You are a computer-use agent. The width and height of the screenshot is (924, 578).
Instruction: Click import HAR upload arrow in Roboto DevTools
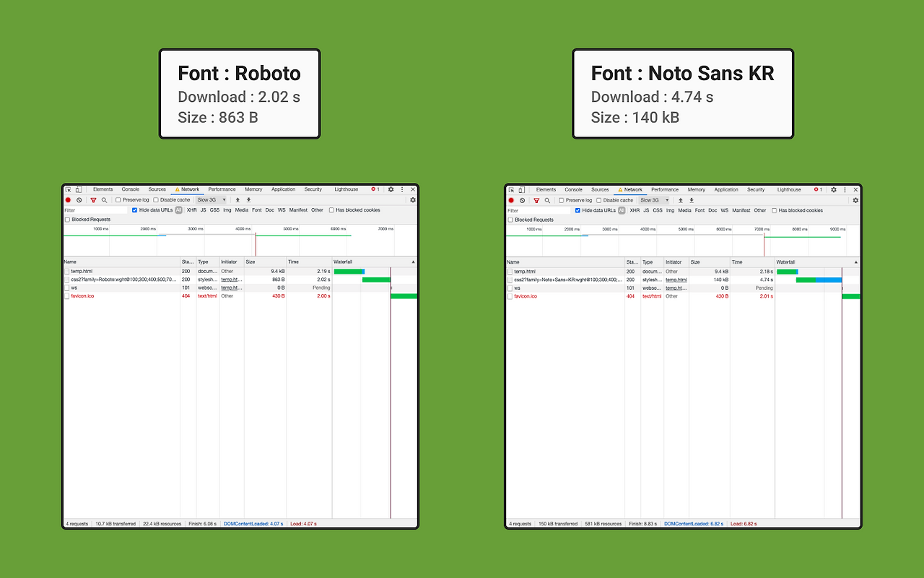(x=237, y=200)
